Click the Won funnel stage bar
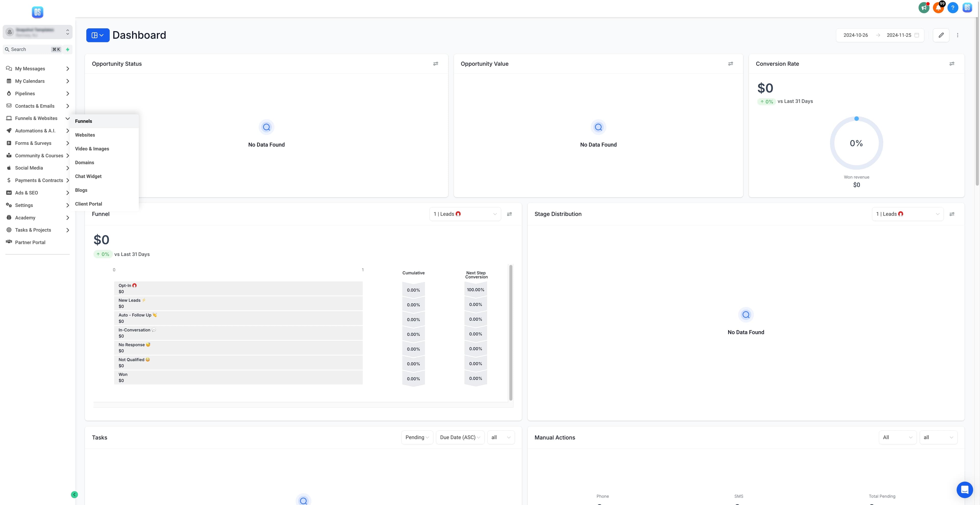 point(238,378)
